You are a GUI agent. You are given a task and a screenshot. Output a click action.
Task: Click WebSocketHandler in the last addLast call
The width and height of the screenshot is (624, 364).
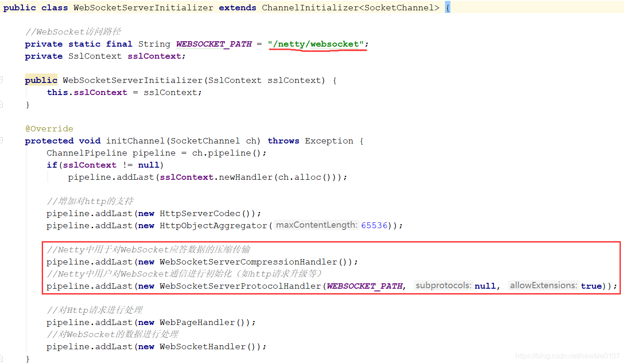(203, 347)
